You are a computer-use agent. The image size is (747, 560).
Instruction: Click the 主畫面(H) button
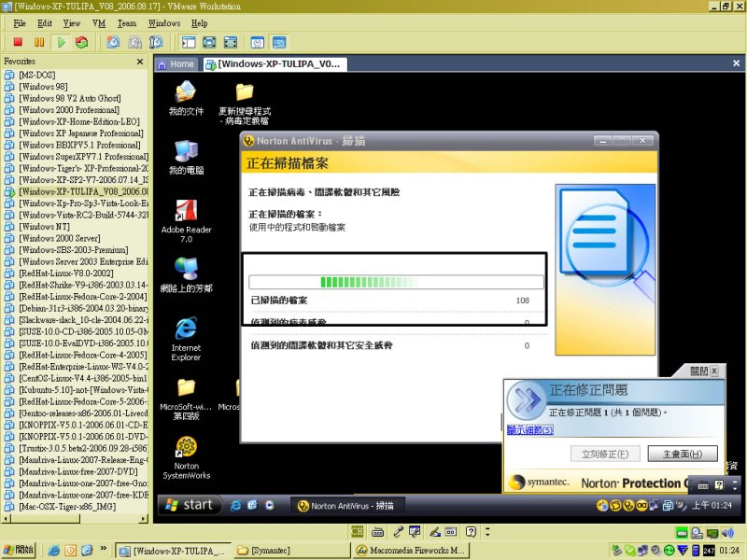[x=683, y=454]
